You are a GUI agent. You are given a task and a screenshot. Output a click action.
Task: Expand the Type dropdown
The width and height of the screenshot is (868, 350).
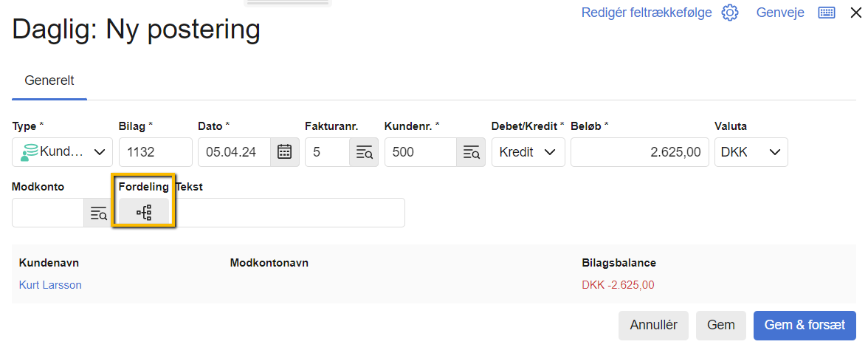[62, 152]
